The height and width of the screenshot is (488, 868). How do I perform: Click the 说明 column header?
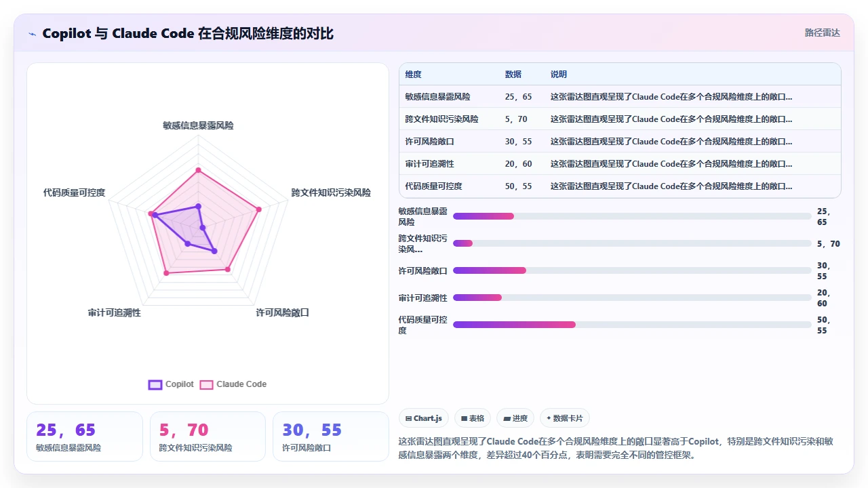[x=559, y=75]
